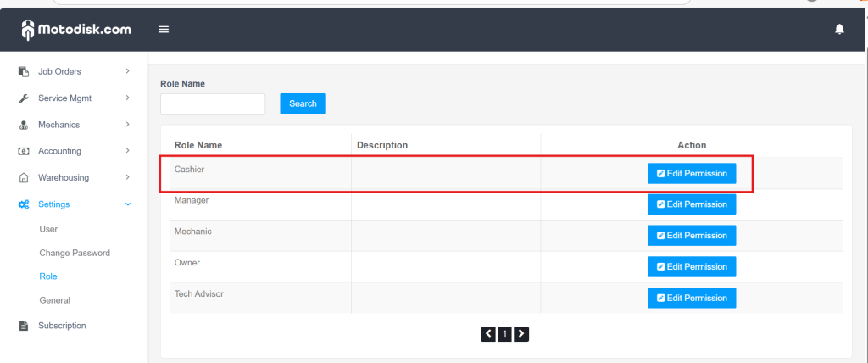
Task: Collapse the Settings menu chevron
Action: tap(127, 204)
